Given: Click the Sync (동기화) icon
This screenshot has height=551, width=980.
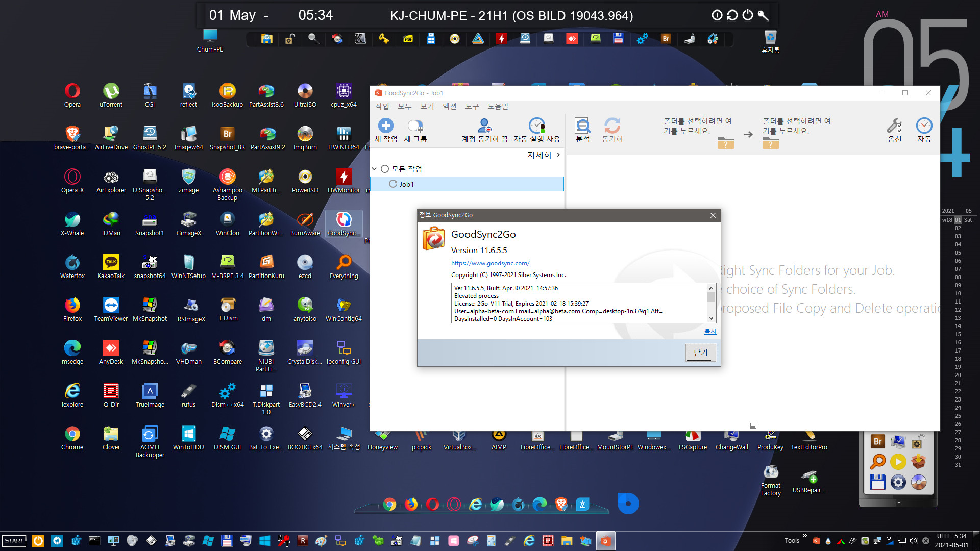Looking at the screenshot, I should [x=612, y=126].
